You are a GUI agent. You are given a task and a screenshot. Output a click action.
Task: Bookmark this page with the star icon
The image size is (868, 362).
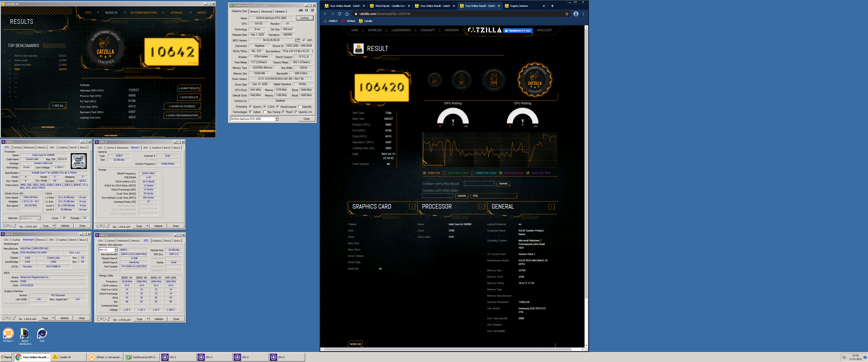(567, 14)
